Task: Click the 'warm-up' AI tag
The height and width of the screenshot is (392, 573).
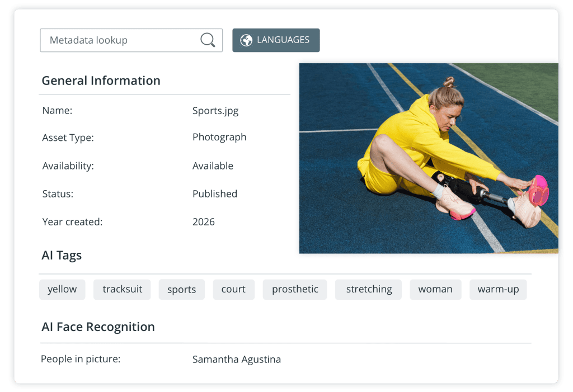Action: click(498, 289)
